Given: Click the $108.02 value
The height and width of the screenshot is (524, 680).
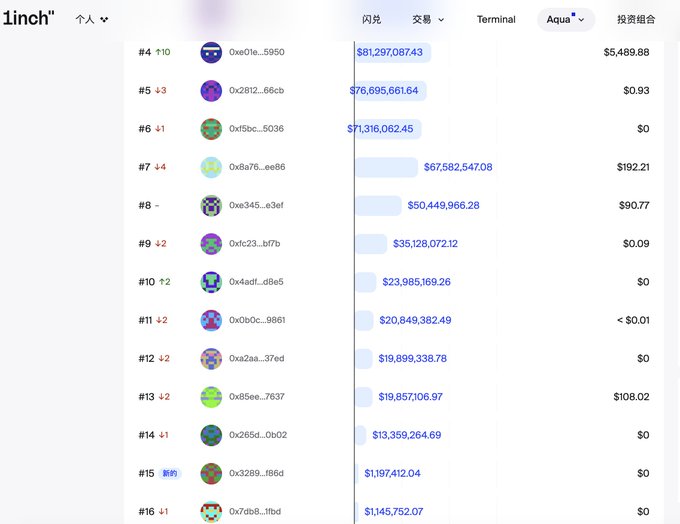Looking at the screenshot, I should coord(631,396).
